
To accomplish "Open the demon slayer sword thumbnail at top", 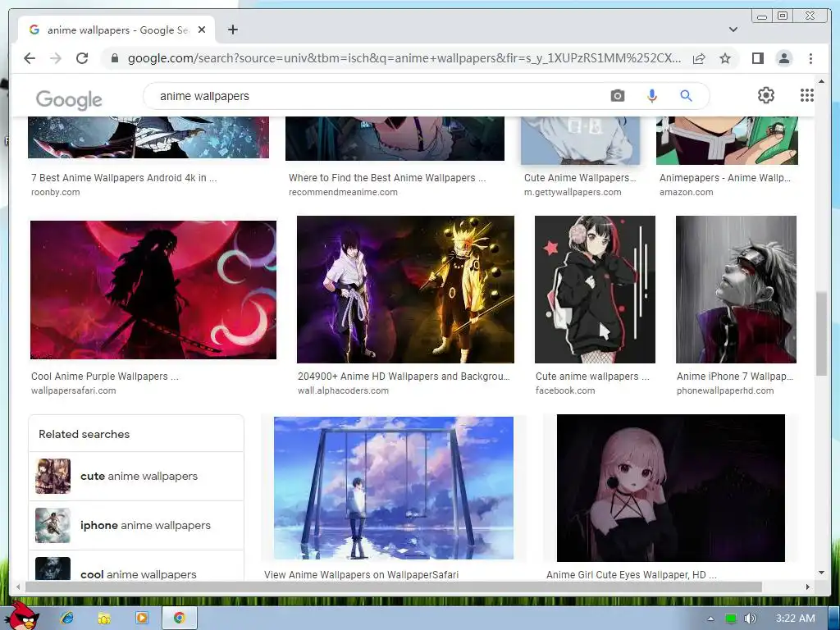I will point(148,137).
